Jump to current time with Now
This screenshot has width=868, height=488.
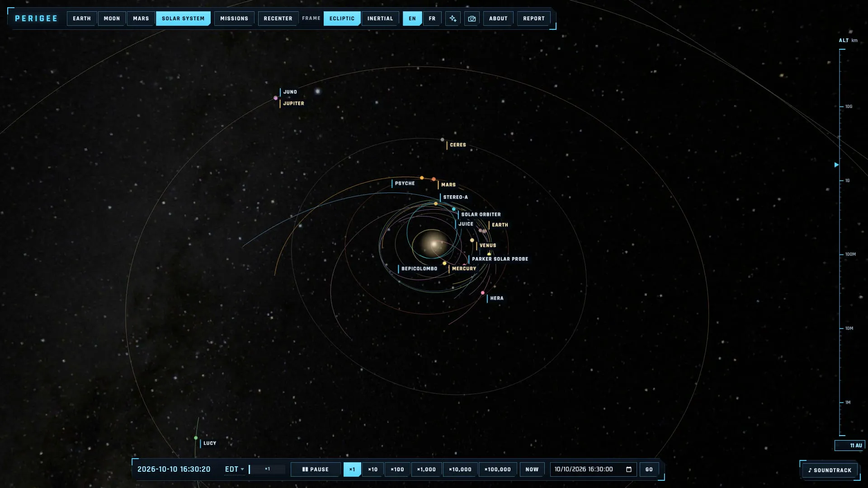coord(532,469)
